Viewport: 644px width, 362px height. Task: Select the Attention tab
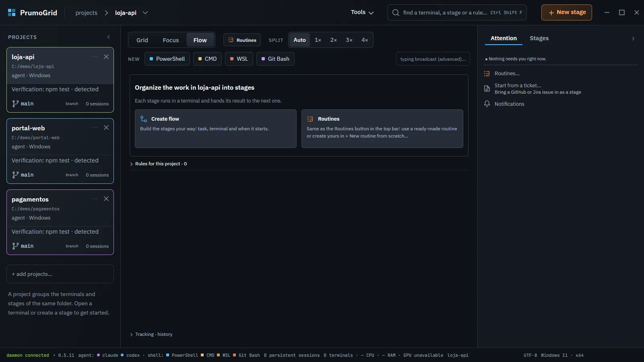click(504, 38)
